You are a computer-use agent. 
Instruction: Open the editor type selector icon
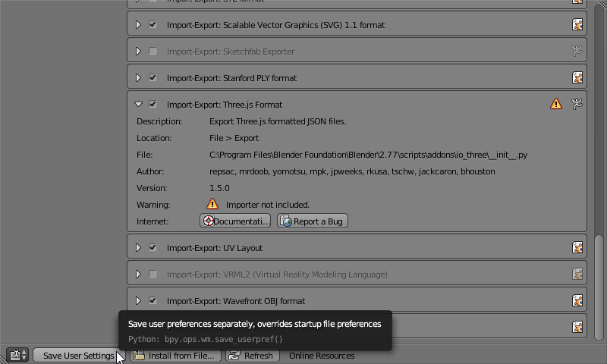click(17, 355)
